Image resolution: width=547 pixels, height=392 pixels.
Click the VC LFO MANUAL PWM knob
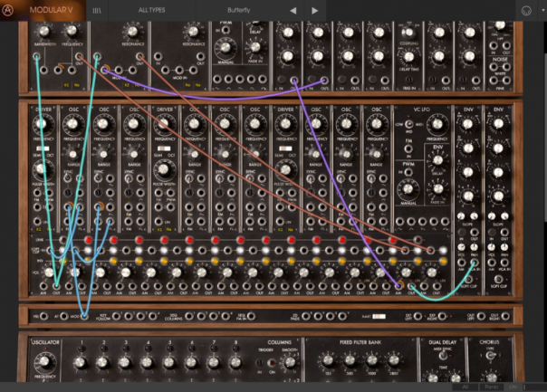click(408, 188)
